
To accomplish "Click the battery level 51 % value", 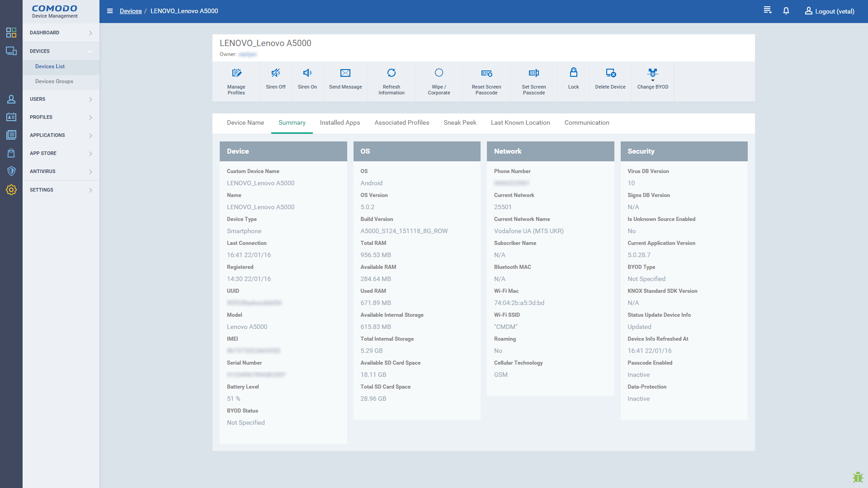I will 234,399.
